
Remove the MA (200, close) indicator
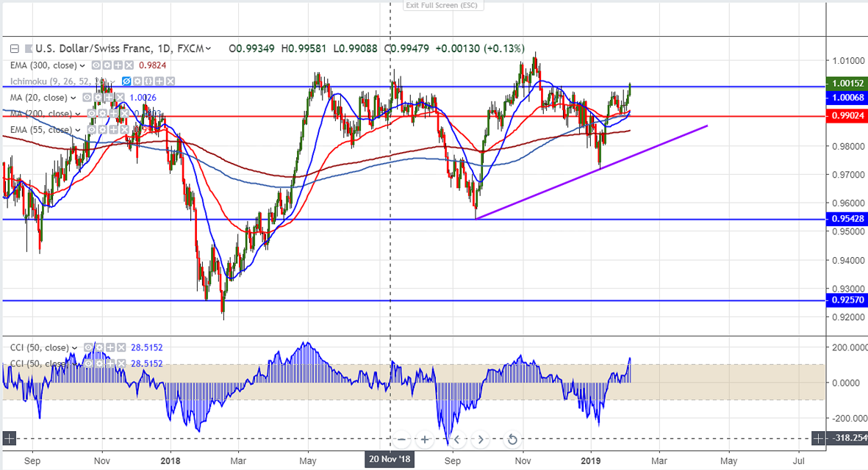point(124,113)
